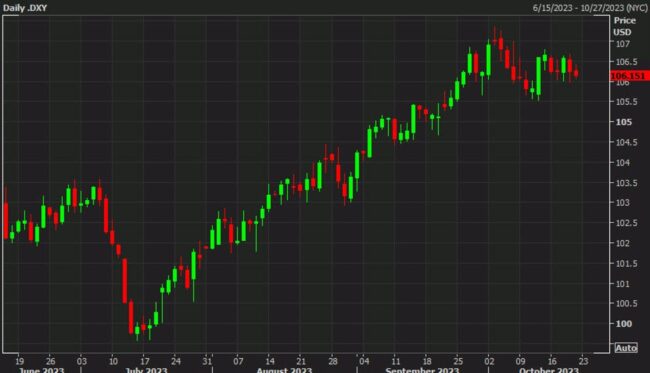Click the bold 100 price axis label
Viewport: 650px width, 373px height.
[x=623, y=324]
